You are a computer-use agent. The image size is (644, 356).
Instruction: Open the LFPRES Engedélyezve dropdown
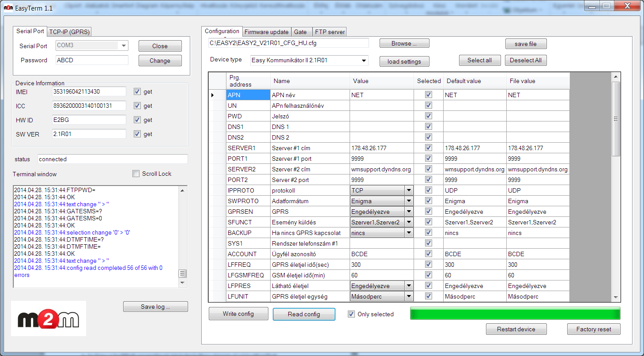(x=409, y=286)
